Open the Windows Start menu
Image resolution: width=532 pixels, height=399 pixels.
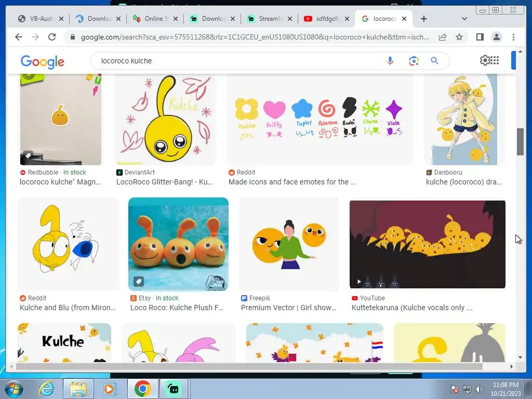pyautogui.click(x=14, y=389)
